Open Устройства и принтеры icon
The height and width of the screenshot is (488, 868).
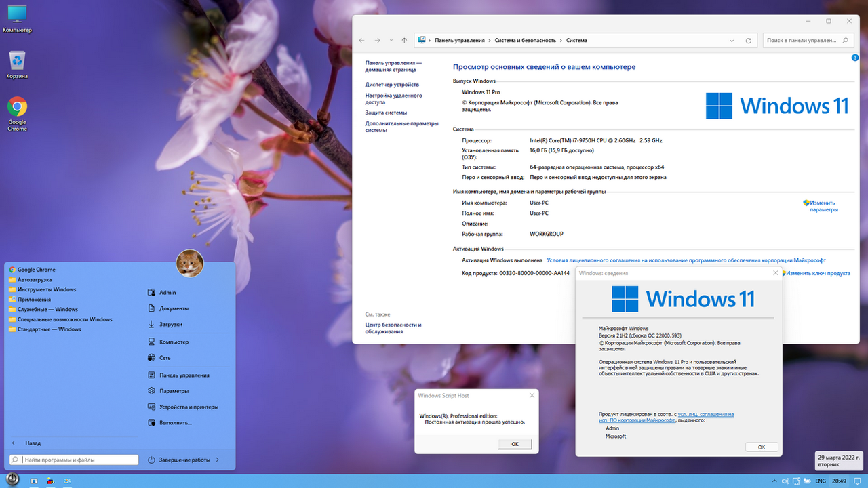point(151,407)
